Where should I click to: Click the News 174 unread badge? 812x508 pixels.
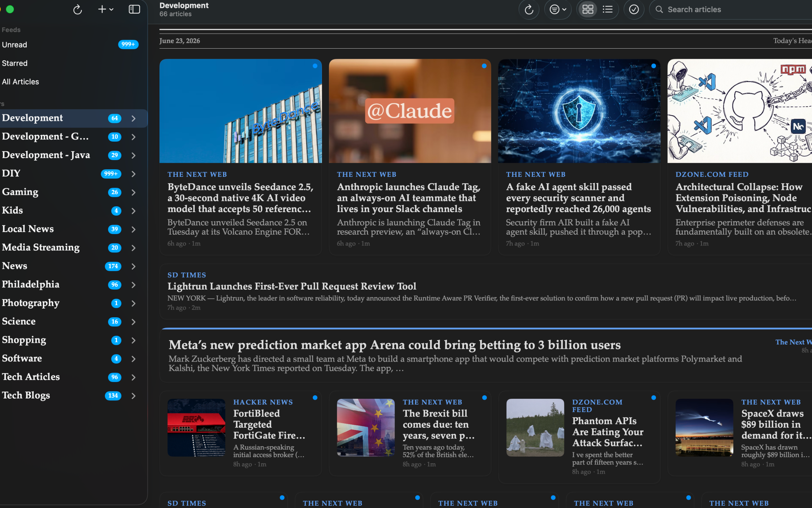pos(113,266)
